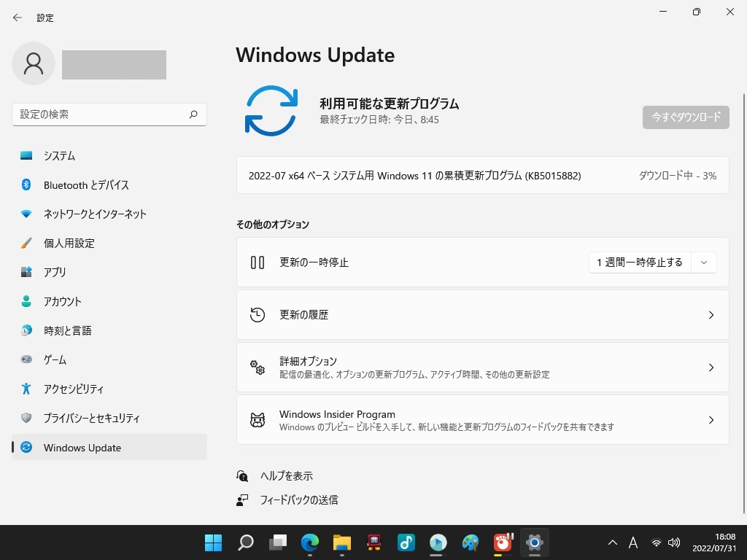This screenshot has width=747, height=560.
Task: Select 時刻と言語 in the sidebar
Action: coord(109,330)
